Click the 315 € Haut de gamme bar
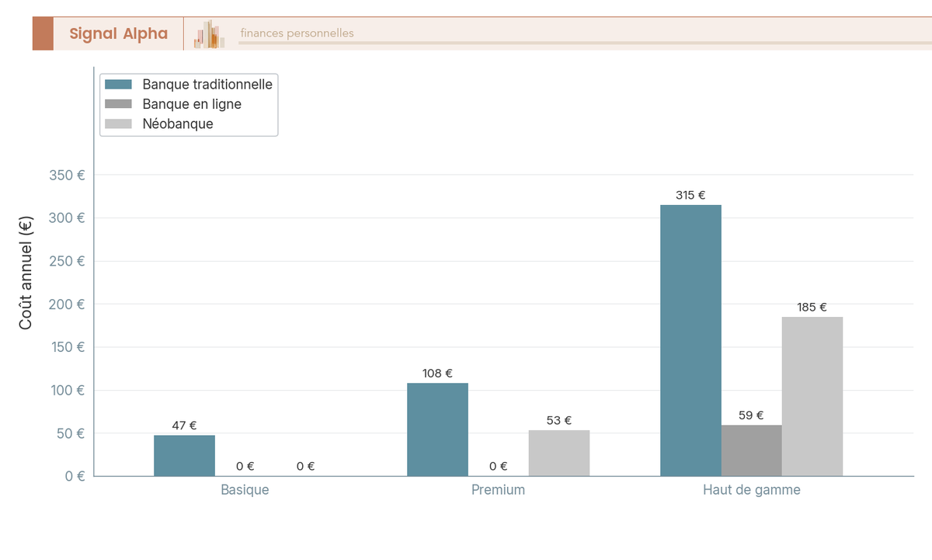 click(x=690, y=340)
